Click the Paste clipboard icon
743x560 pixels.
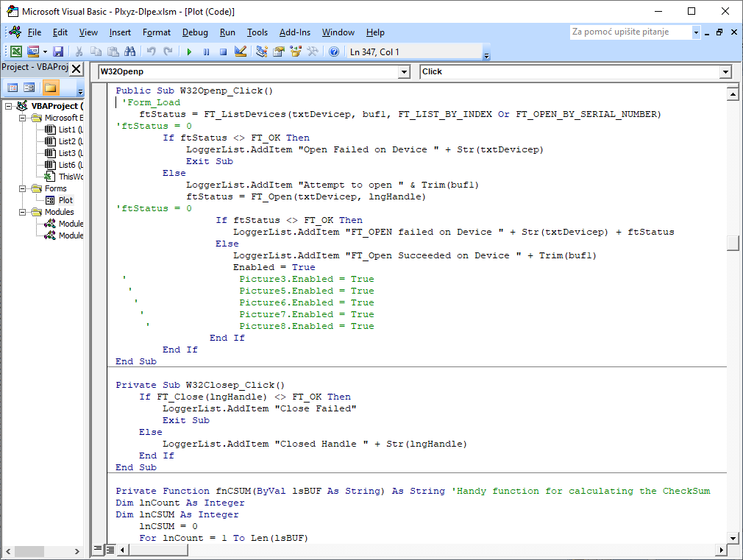[x=113, y=52]
